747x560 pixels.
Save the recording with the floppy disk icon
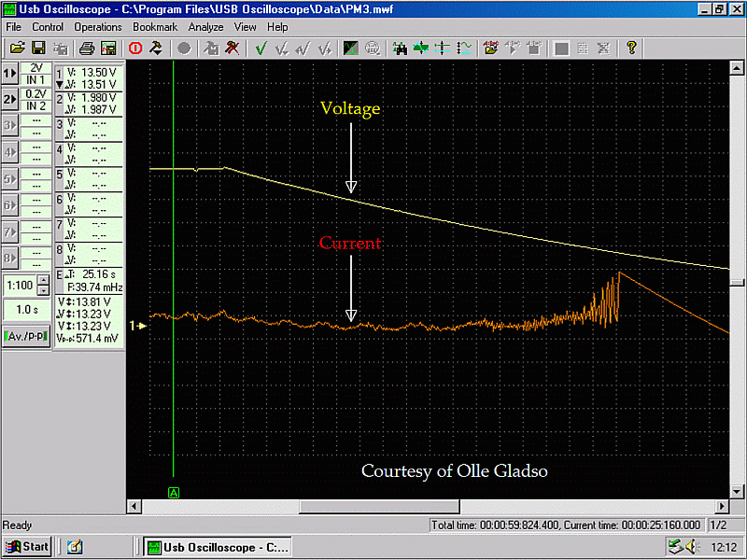coord(38,49)
